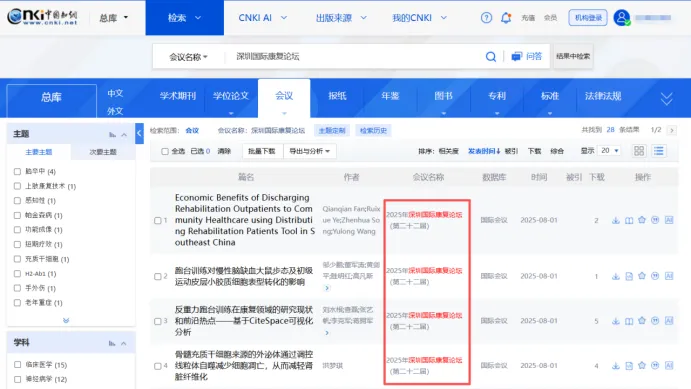The image size is (691, 389).
Task: Click the 结果中检索 button
Action: (573, 56)
